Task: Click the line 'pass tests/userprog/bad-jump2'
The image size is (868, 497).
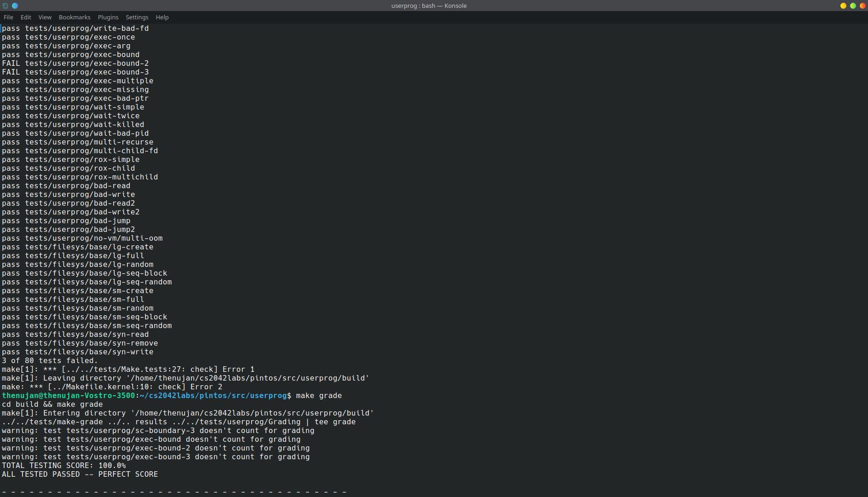Action: click(69, 230)
